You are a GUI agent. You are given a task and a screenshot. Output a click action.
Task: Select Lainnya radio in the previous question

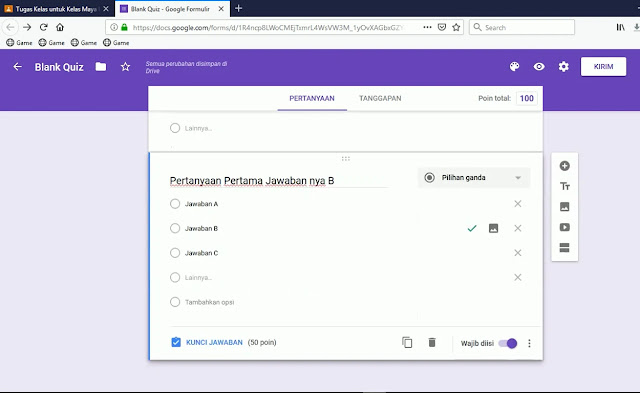pos(175,128)
